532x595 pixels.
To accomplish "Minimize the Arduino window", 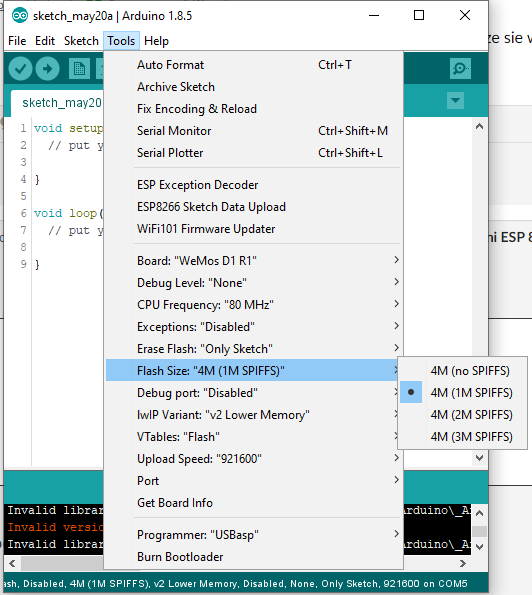I will click(374, 16).
